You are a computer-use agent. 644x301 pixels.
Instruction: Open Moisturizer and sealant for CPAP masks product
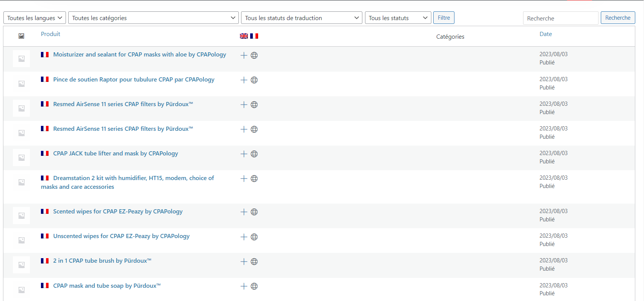[139, 55]
